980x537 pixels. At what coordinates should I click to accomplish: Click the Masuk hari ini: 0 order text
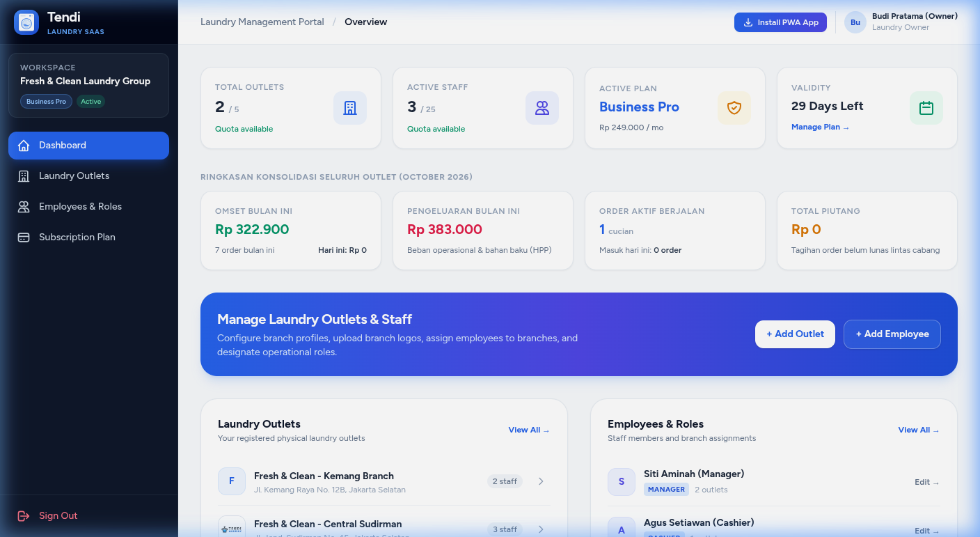coord(640,250)
